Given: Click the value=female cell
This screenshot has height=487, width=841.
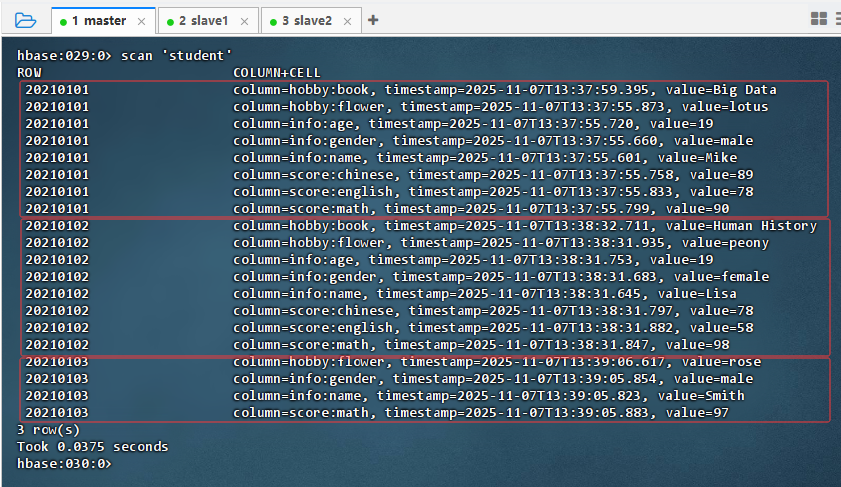Looking at the screenshot, I should [721, 277].
